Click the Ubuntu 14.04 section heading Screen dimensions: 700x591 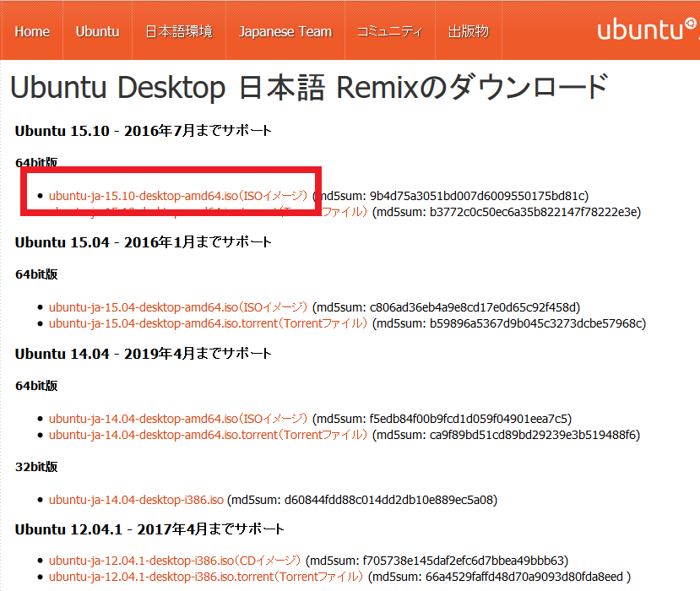(143, 354)
